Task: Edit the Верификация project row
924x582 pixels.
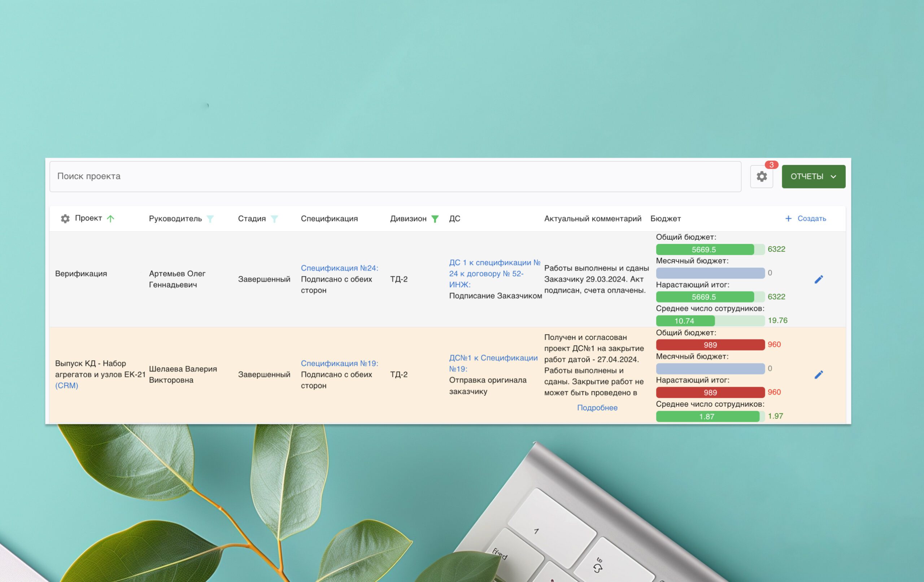Action: coord(819,279)
